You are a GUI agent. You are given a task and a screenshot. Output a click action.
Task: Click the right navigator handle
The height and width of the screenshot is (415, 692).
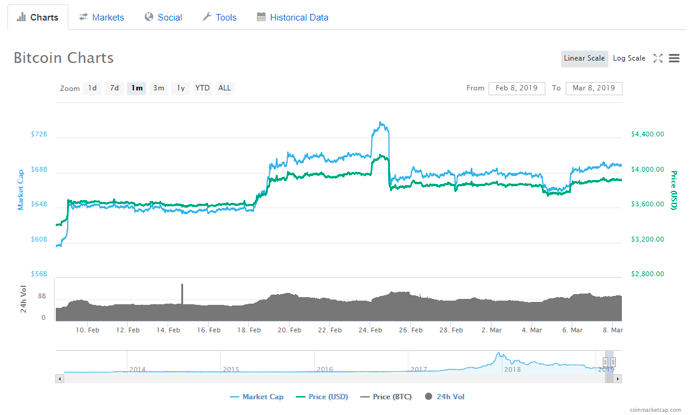click(613, 362)
